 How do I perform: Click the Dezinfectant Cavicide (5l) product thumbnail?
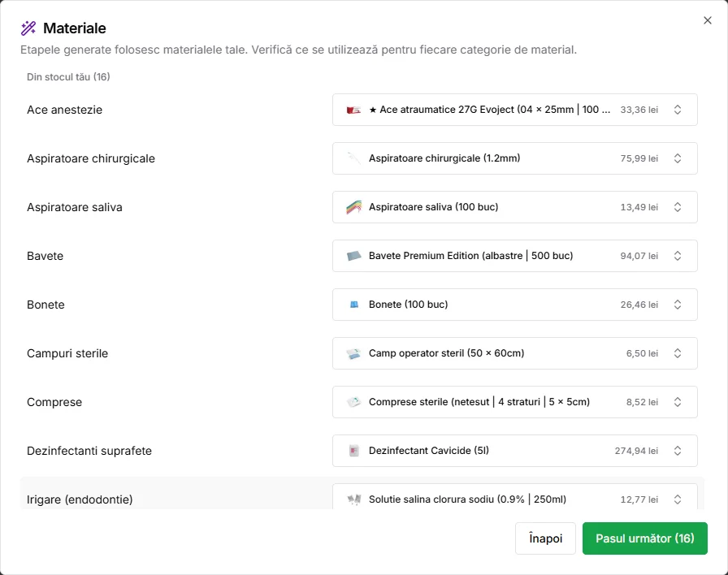tap(353, 451)
